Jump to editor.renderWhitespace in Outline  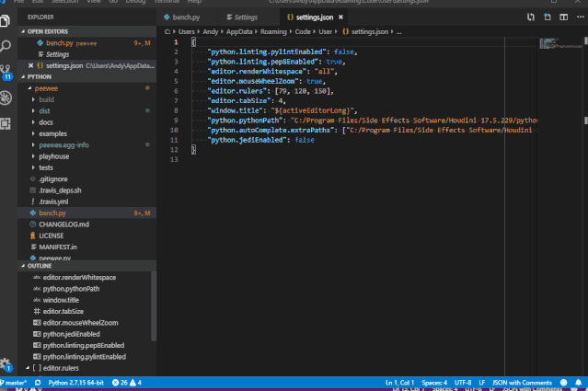[x=79, y=278]
